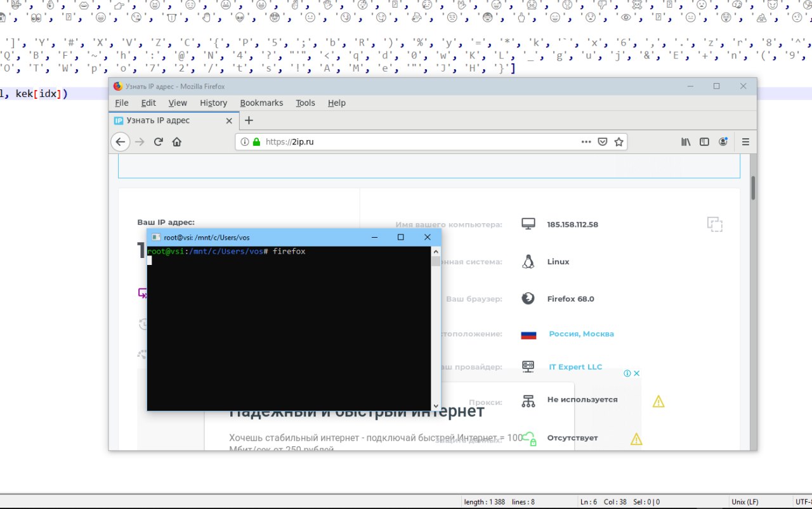Click 'length : 1 388' in editor status bar

point(485,502)
